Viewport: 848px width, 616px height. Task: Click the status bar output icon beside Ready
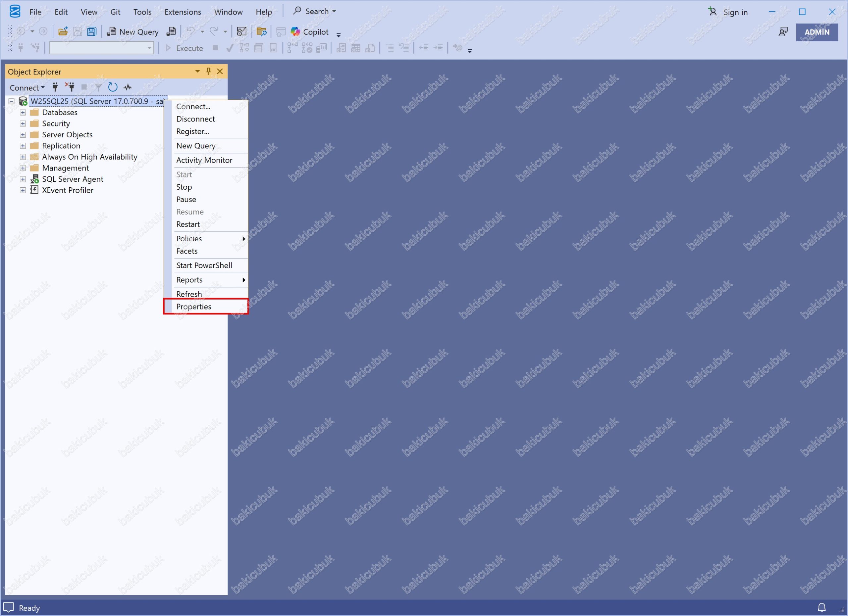[x=9, y=607]
